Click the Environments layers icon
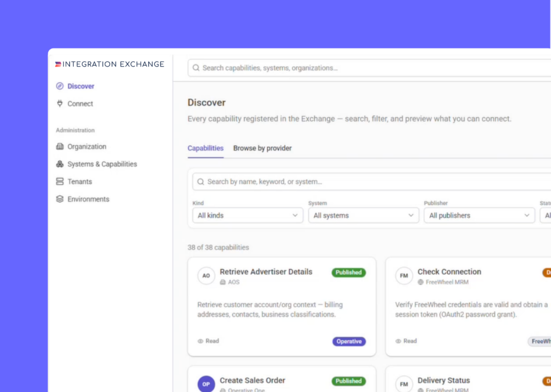 click(60, 199)
